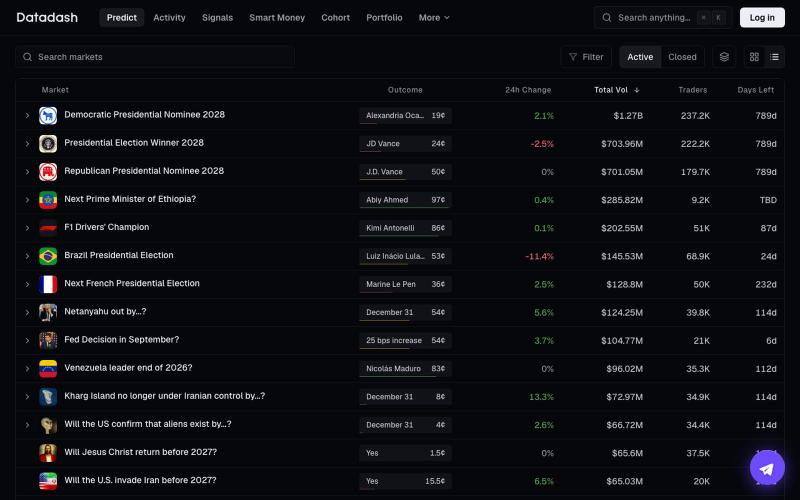Select Abiy Ahmed 97¢ outcome
Screen dimensions: 800x500
(405, 200)
